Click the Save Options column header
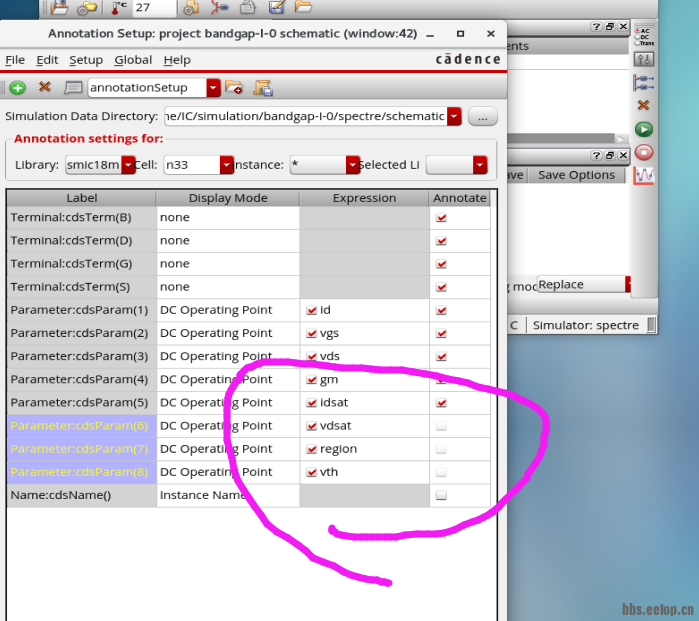Viewport: 699px width, 621px height. [576, 175]
